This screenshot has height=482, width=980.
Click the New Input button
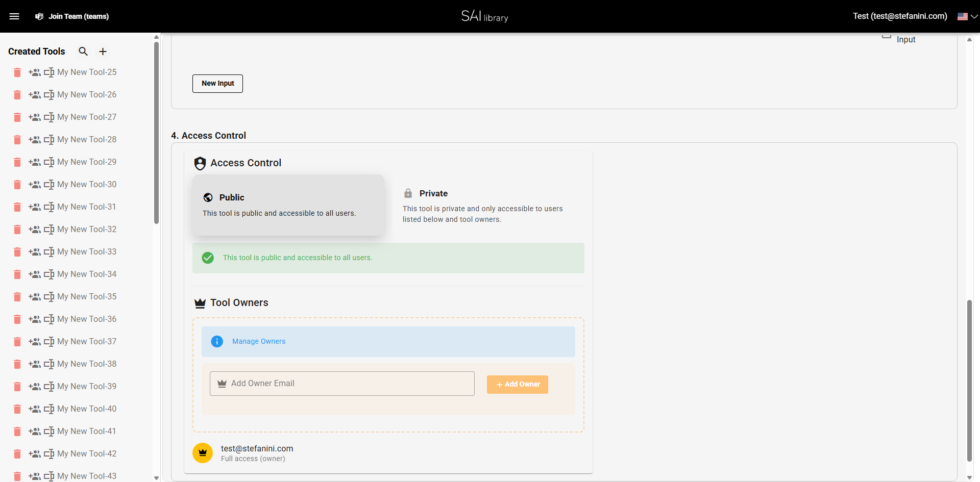click(217, 84)
